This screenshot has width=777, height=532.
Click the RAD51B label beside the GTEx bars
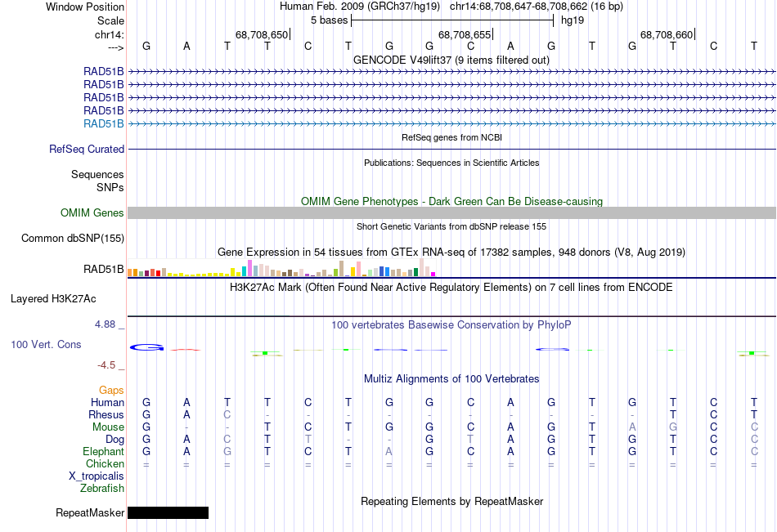[104, 269]
